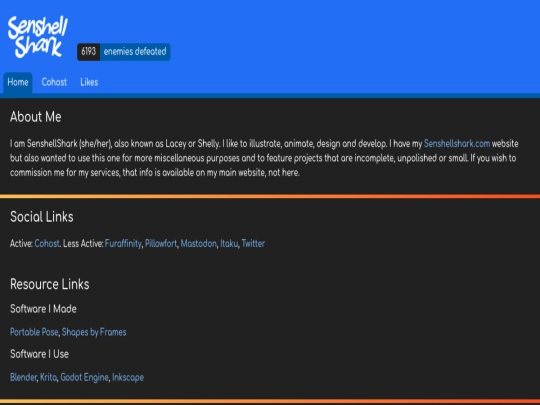Open the Twitter link
The height and width of the screenshot is (405, 540).
[253, 243]
